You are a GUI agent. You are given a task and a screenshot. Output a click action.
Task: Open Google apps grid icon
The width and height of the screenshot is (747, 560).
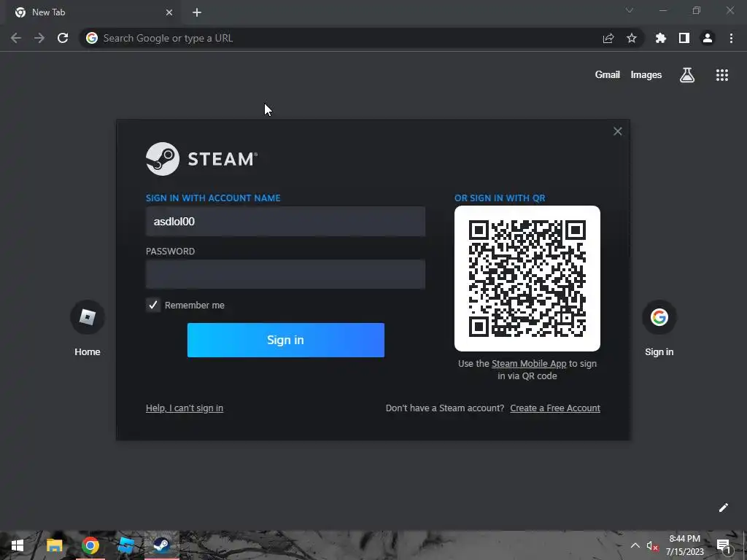[x=722, y=75]
